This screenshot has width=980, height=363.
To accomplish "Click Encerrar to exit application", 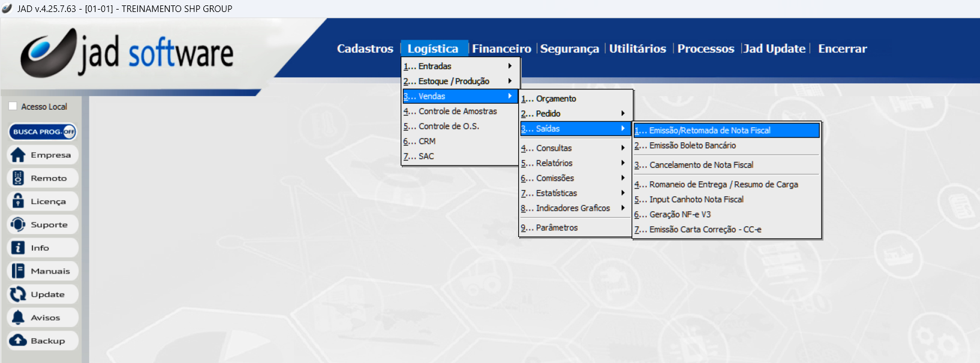I will 842,49.
